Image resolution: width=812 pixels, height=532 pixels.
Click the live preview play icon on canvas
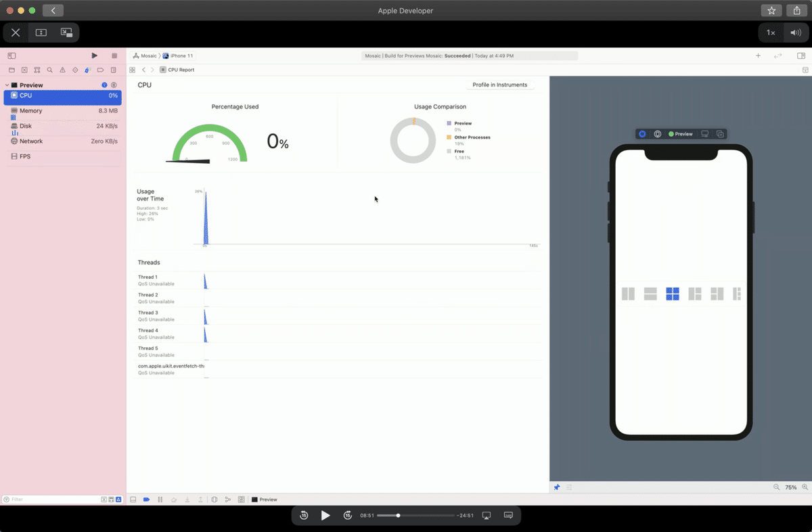pos(642,134)
